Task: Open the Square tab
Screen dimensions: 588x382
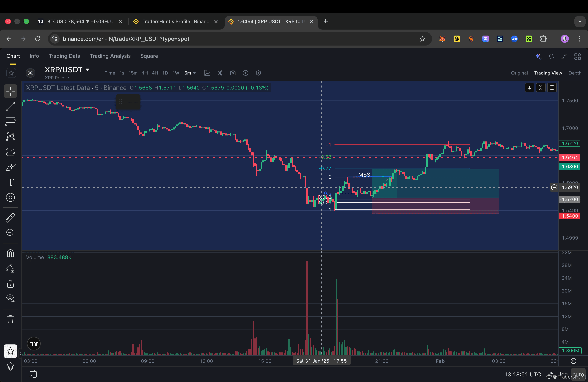Action: pyautogui.click(x=149, y=56)
